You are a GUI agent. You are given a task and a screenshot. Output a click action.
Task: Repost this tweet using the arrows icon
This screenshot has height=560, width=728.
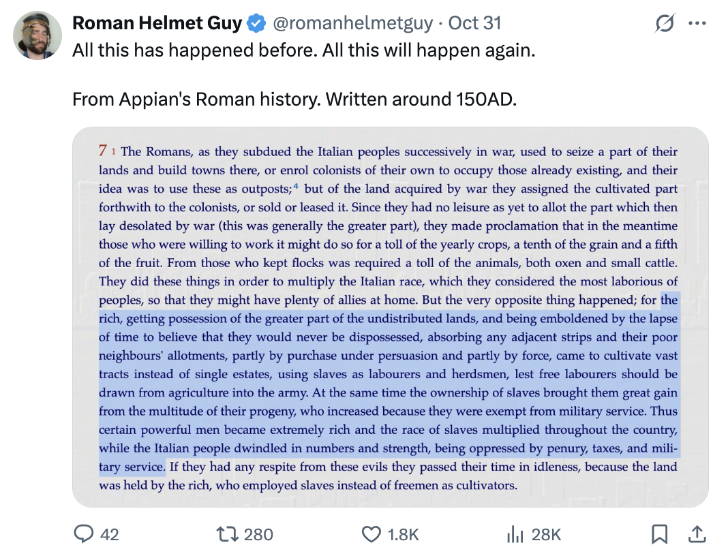coord(226,535)
